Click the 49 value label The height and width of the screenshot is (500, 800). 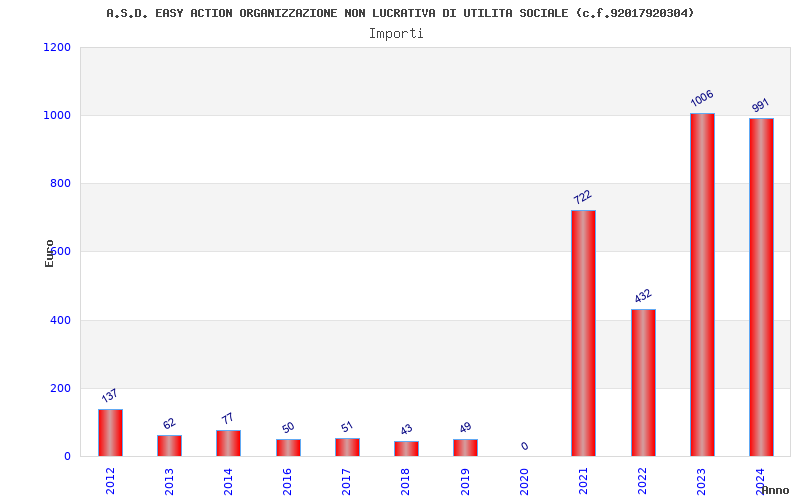465,427
